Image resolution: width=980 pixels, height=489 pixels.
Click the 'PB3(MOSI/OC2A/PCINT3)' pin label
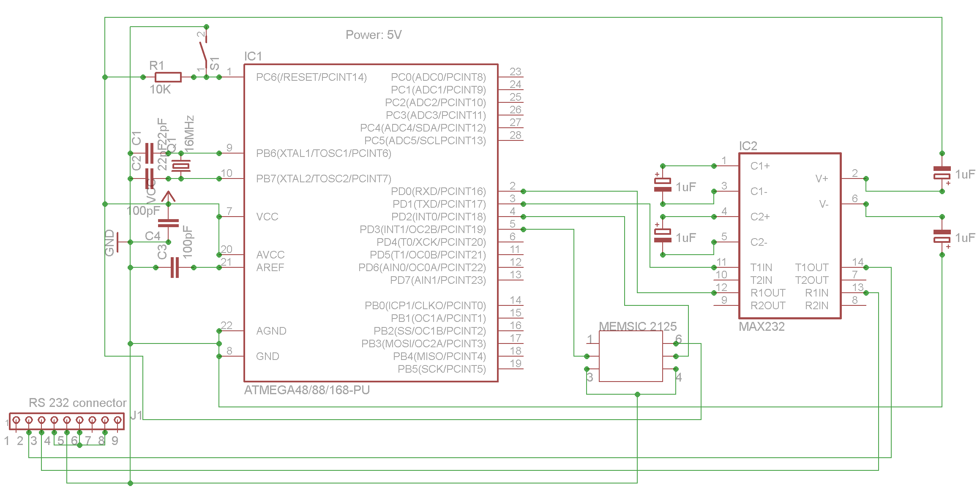pos(423,343)
